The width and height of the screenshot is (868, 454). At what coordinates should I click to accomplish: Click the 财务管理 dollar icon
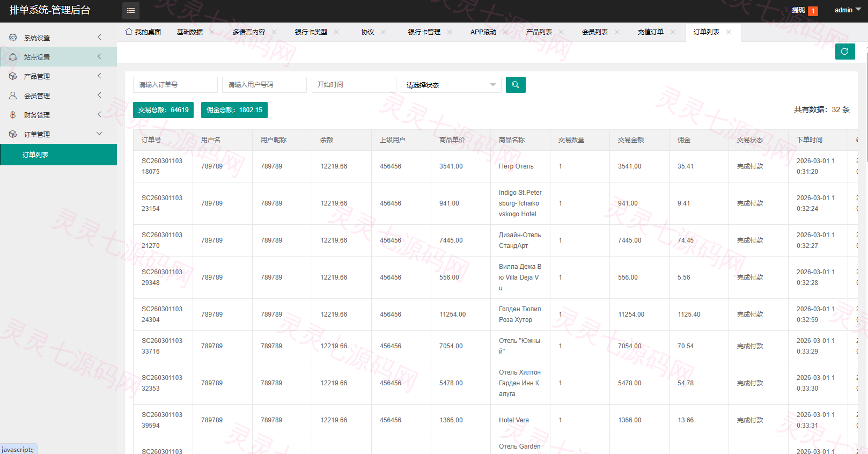[13, 115]
